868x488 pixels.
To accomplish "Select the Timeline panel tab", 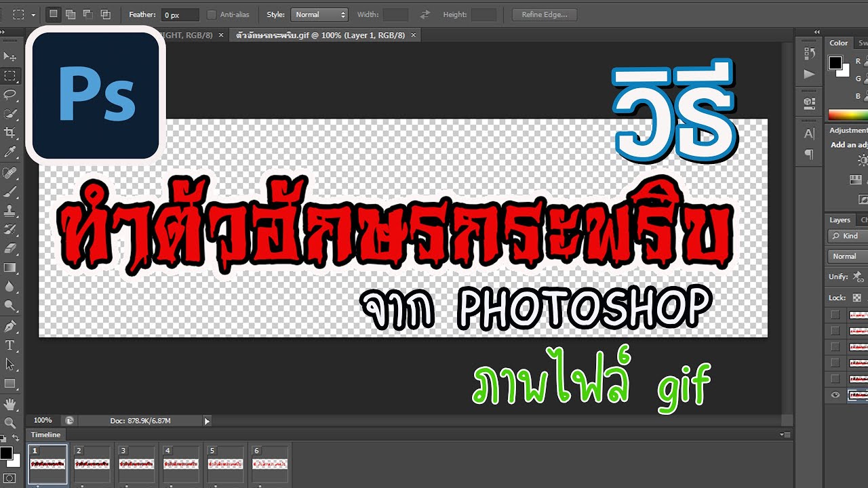I will click(x=45, y=434).
